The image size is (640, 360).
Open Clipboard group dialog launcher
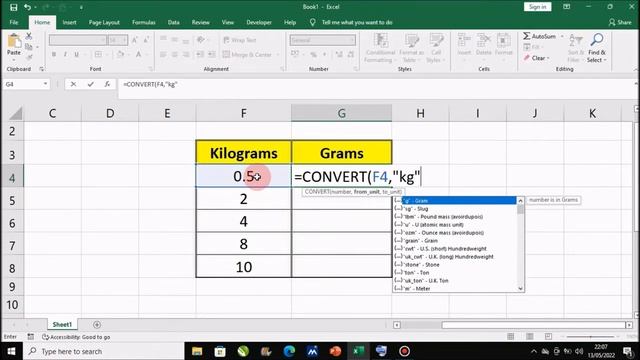[42, 69]
